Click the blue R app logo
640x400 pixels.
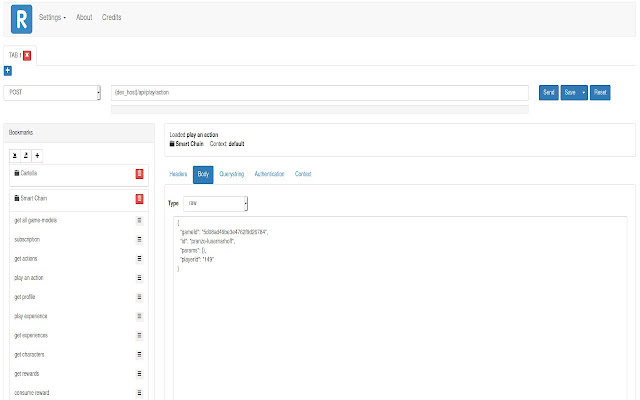point(21,19)
